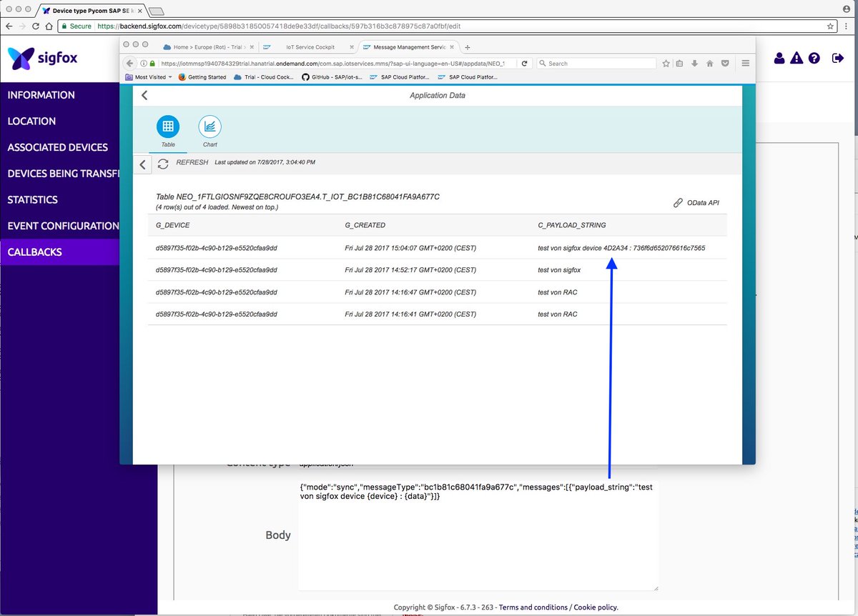
Task: Click the Sigfox logout icon
Action: click(838, 58)
